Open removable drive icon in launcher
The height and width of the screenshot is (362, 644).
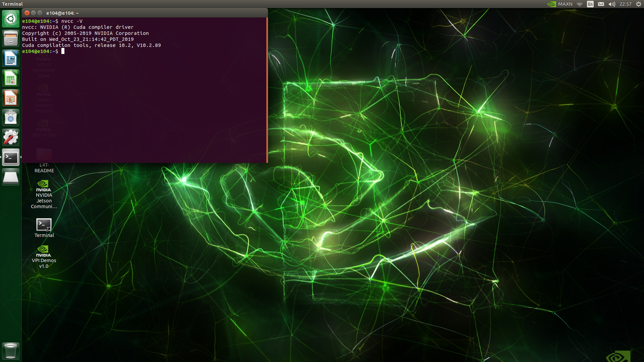coord(11,177)
